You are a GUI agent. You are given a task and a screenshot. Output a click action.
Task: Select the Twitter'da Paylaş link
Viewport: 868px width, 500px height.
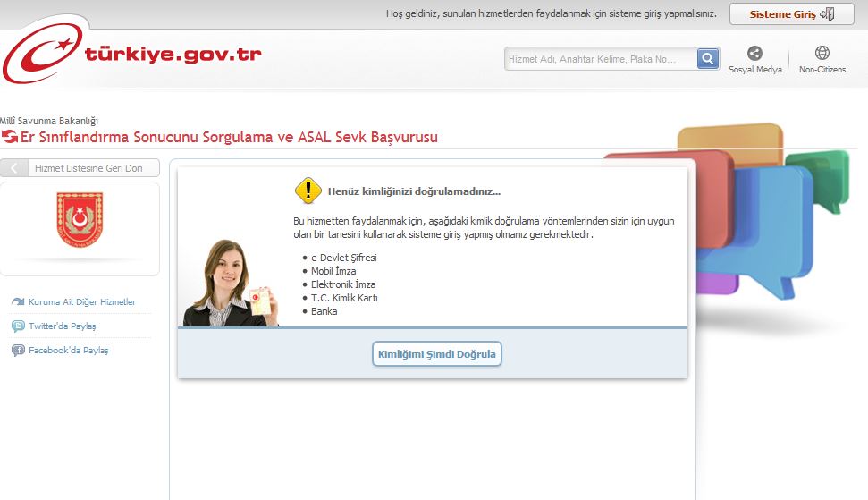(x=62, y=326)
